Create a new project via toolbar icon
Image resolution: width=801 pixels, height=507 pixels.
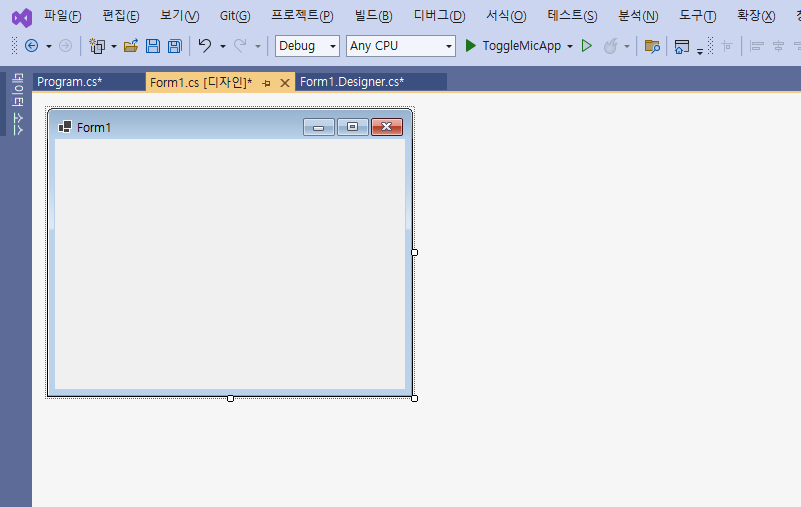(97, 46)
